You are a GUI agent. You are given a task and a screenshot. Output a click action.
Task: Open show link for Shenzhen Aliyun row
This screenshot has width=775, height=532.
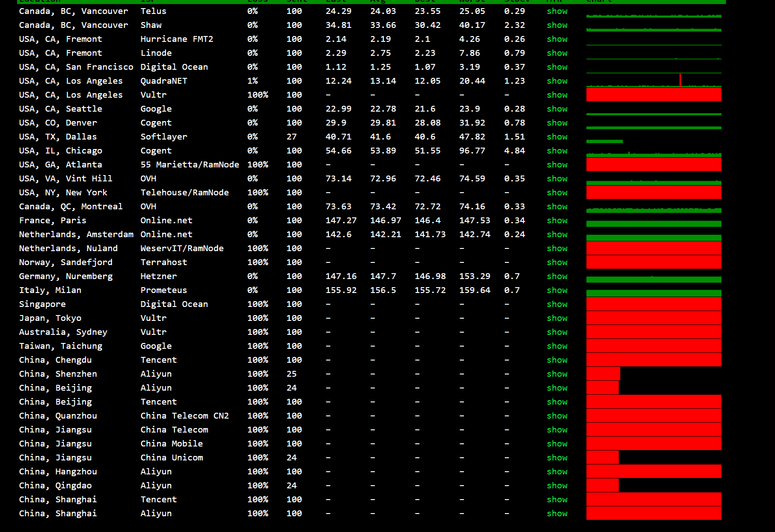[x=557, y=374]
